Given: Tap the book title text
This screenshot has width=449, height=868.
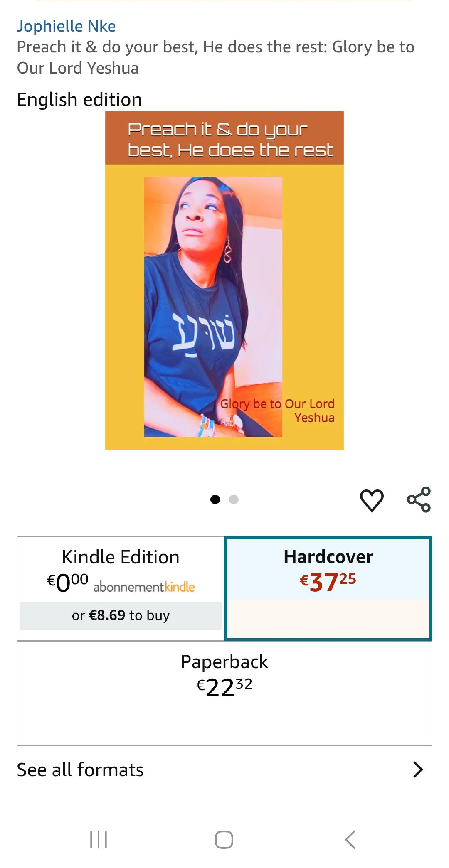Looking at the screenshot, I should click(x=216, y=57).
